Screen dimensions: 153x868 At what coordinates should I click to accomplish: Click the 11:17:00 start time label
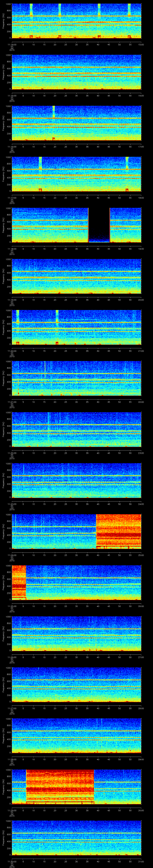(x=12, y=197)
